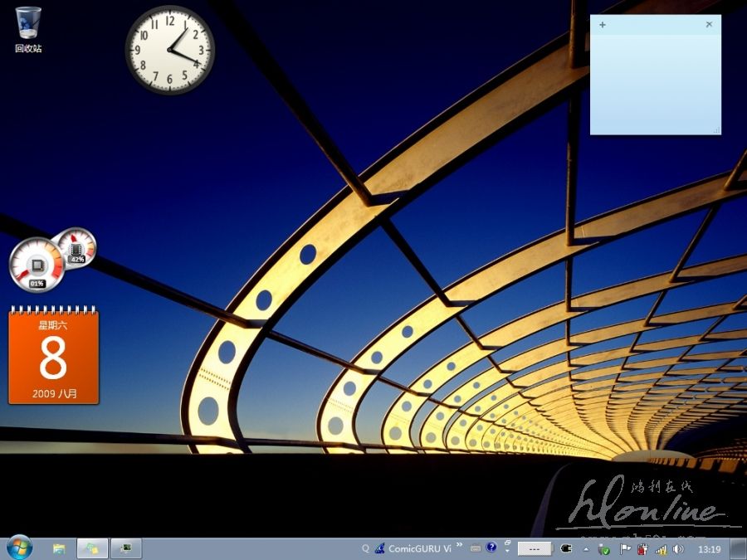This screenshot has width=747, height=560.
Task: Add a new sticky note with plus button
Action: click(602, 25)
